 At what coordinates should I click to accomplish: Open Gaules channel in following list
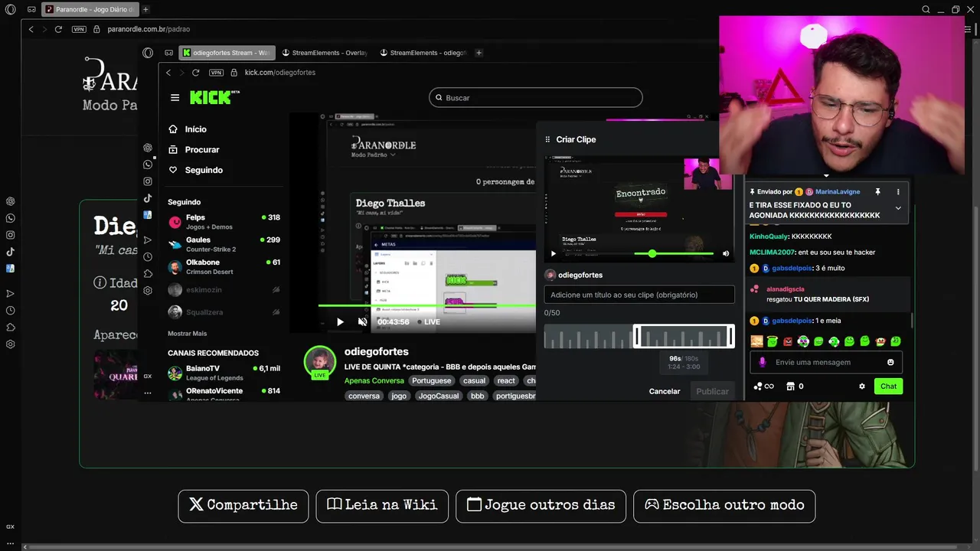point(224,244)
